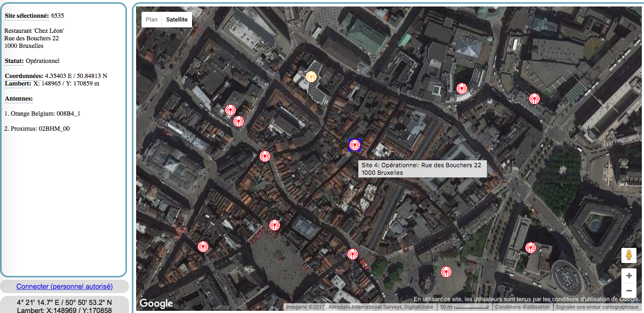The image size is (644, 313).
Task: Click the Antennes: heading
Action: [x=18, y=98]
